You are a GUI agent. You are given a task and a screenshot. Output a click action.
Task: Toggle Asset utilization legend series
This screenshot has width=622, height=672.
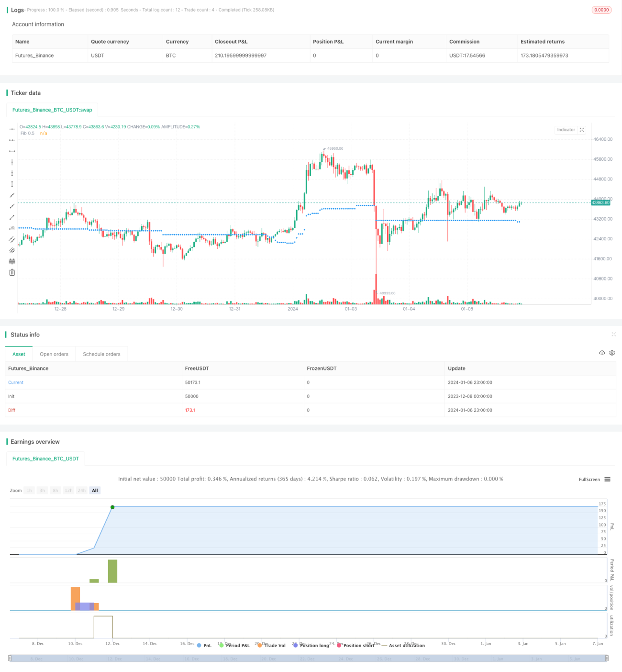click(x=403, y=646)
